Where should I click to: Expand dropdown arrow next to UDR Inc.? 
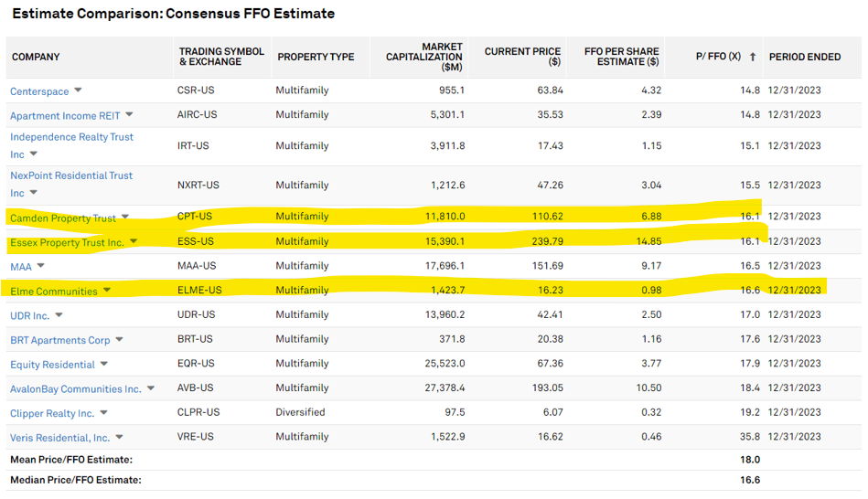pos(59,315)
